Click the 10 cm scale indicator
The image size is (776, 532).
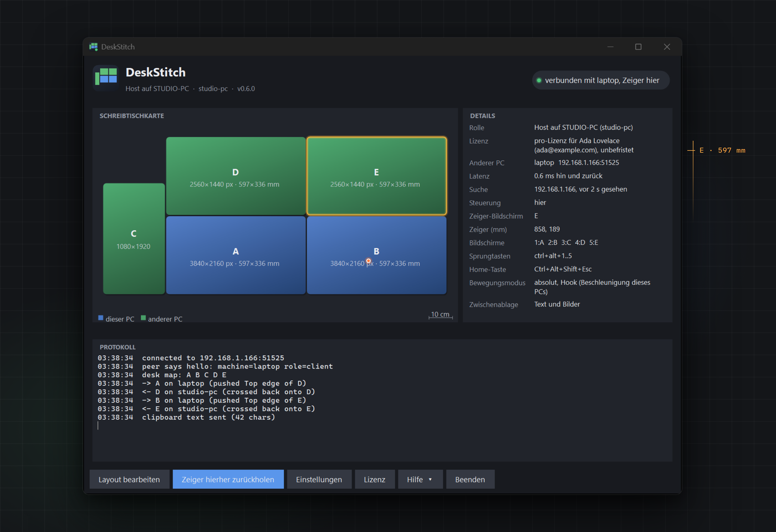click(x=441, y=315)
